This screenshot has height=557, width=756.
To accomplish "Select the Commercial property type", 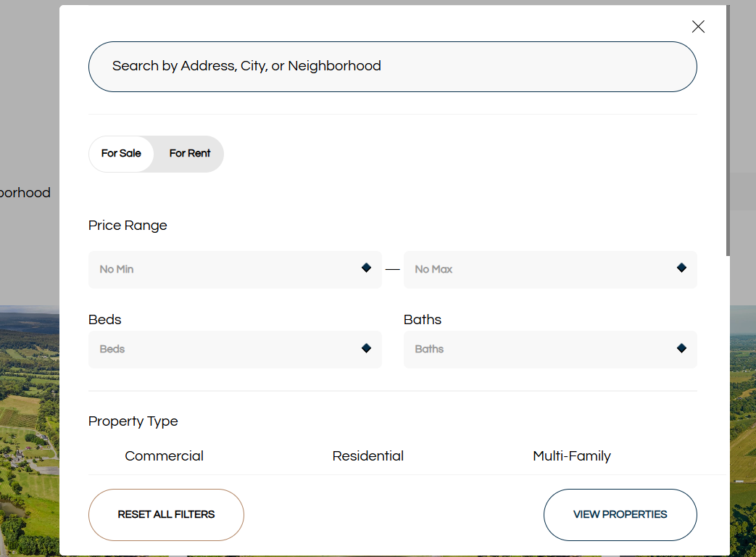I will (x=164, y=456).
